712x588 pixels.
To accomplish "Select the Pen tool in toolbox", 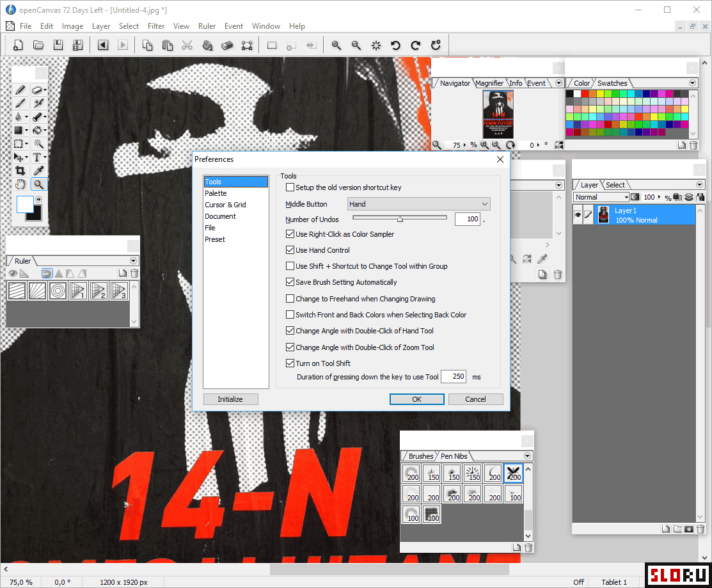I will coord(20,90).
